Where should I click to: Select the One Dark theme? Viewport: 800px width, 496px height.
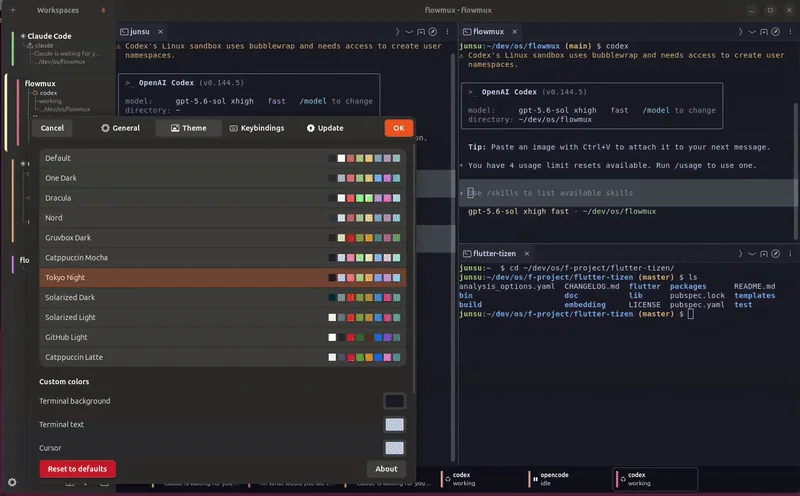222,178
